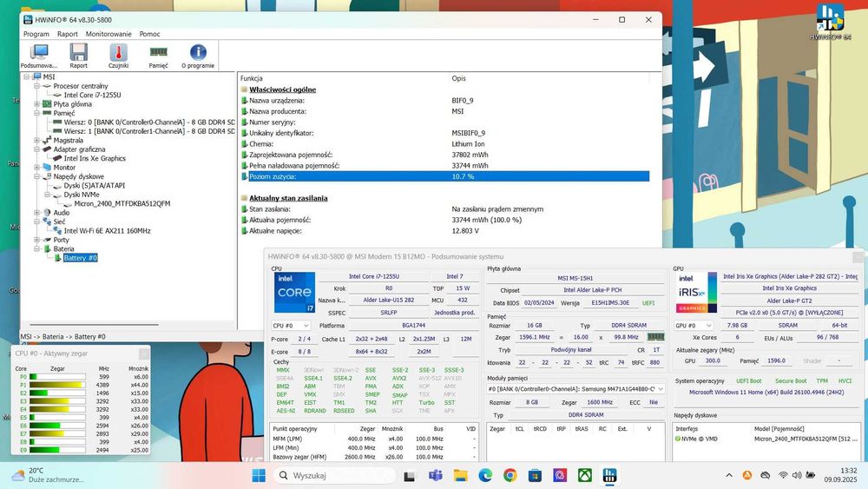Open the Podsumowanie summary toolbar icon

(39, 56)
